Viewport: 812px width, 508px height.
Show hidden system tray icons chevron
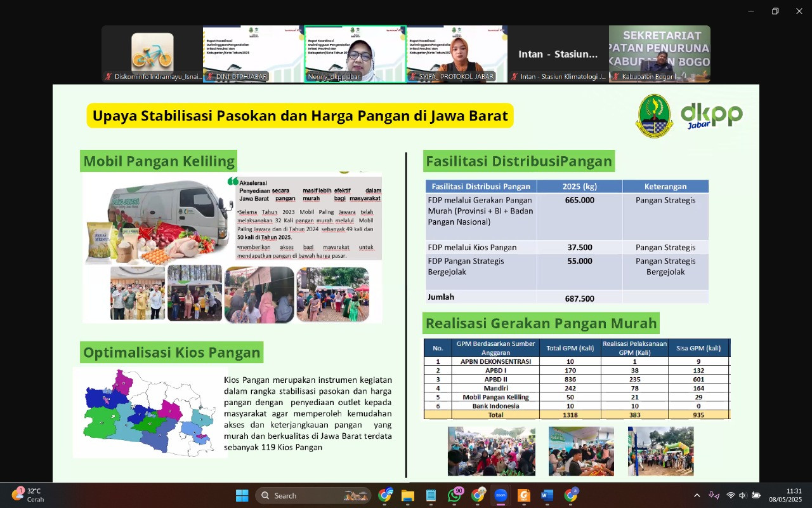tap(697, 495)
